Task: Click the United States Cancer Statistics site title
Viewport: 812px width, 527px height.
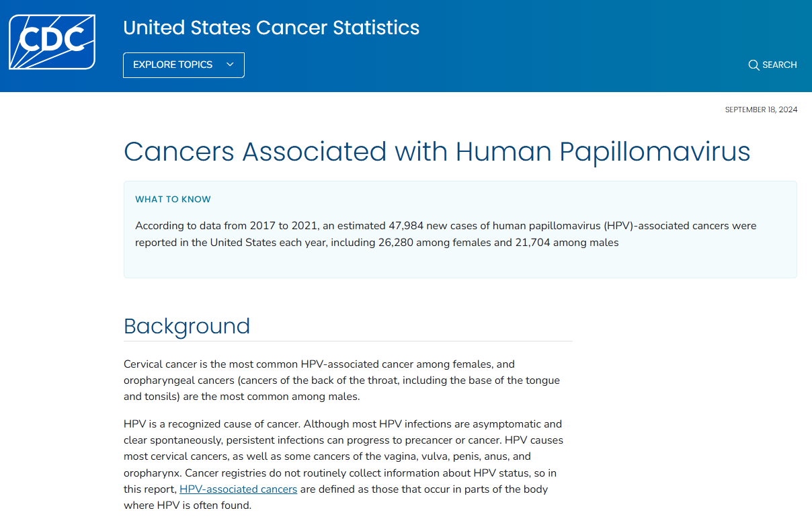Action: (x=271, y=28)
